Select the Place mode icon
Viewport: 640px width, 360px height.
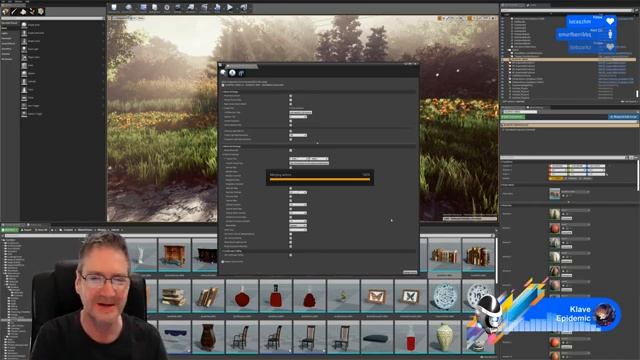click(5, 11)
